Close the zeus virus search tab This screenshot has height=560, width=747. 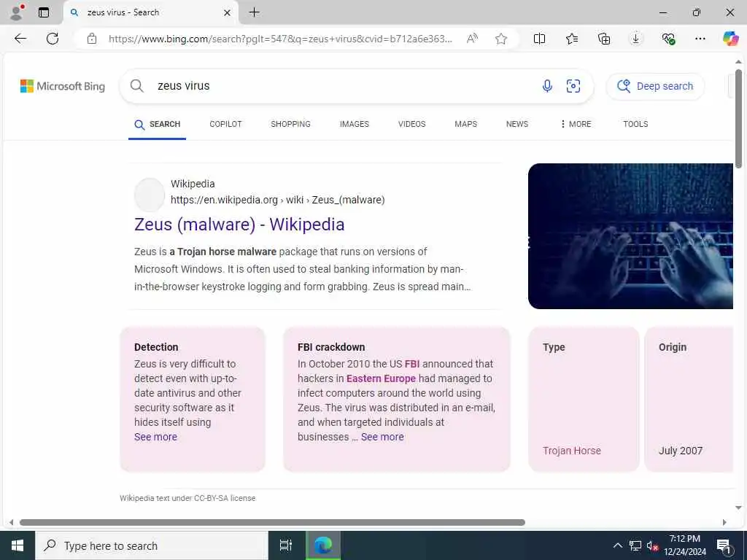(x=228, y=12)
